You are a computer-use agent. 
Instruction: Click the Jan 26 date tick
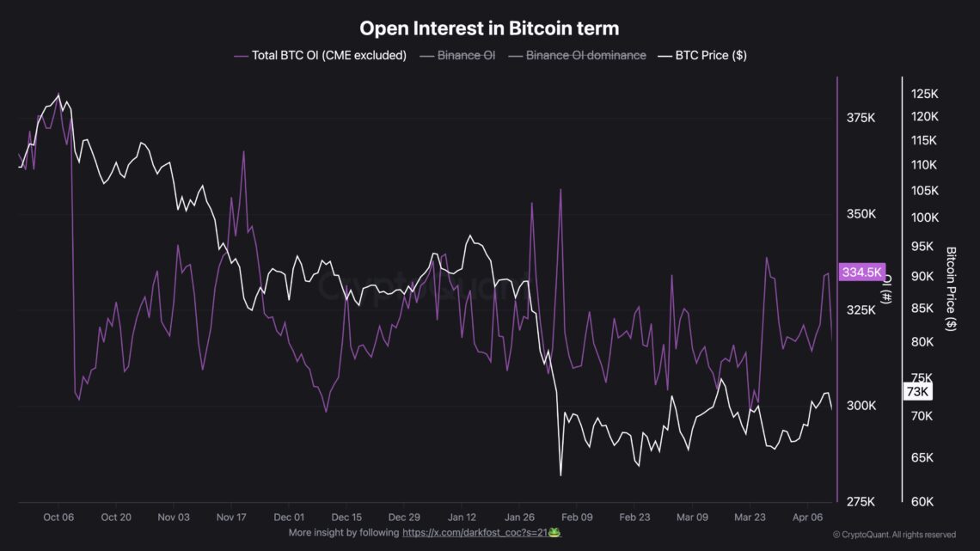pos(520,517)
